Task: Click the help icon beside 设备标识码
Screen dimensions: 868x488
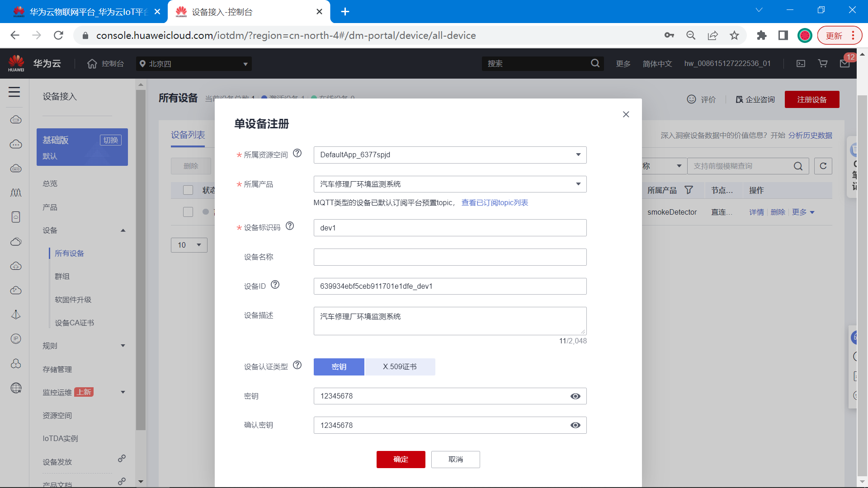Action: pos(290,226)
